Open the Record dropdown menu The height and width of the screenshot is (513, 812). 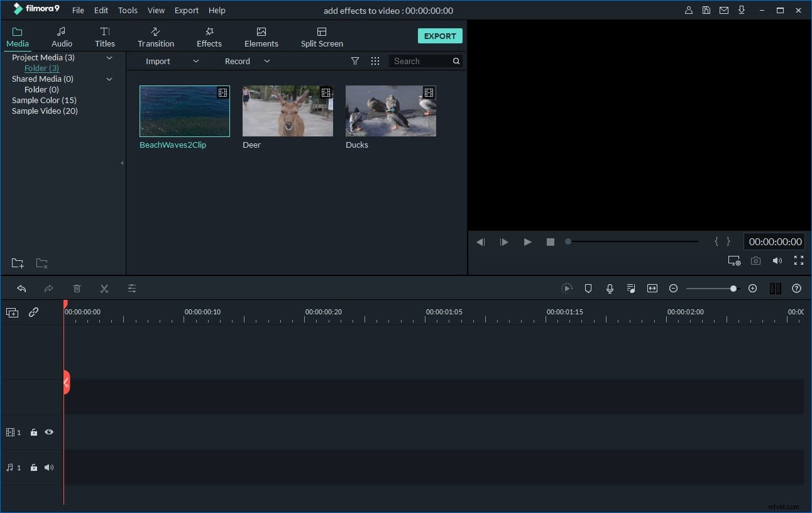[x=266, y=61]
